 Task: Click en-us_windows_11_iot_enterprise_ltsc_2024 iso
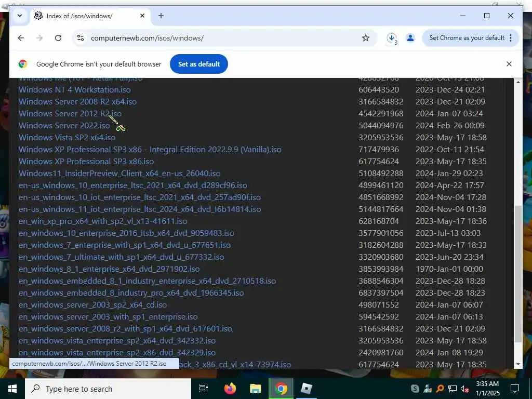140,209
